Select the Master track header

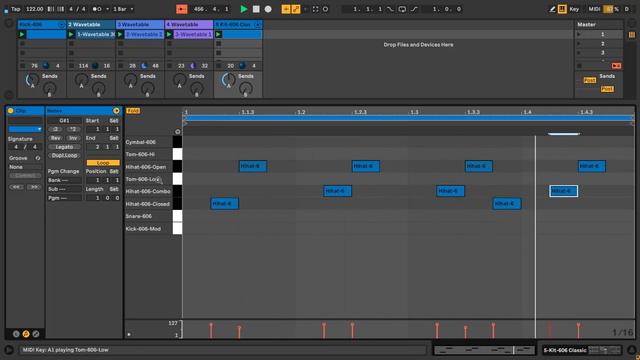[x=599, y=24]
